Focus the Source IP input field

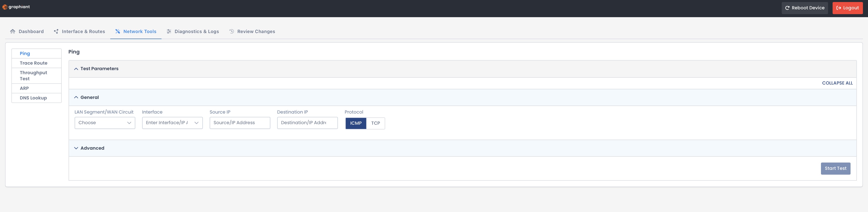240,123
